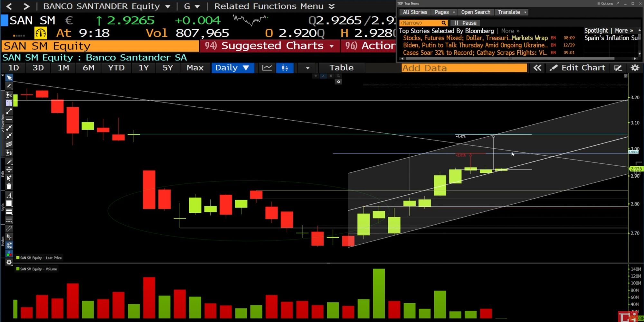Switch to candlestick chart type
The image size is (644, 322).
(x=285, y=68)
